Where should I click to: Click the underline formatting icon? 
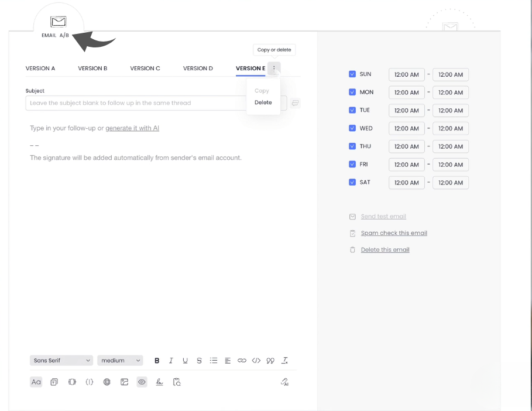(185, 361)
